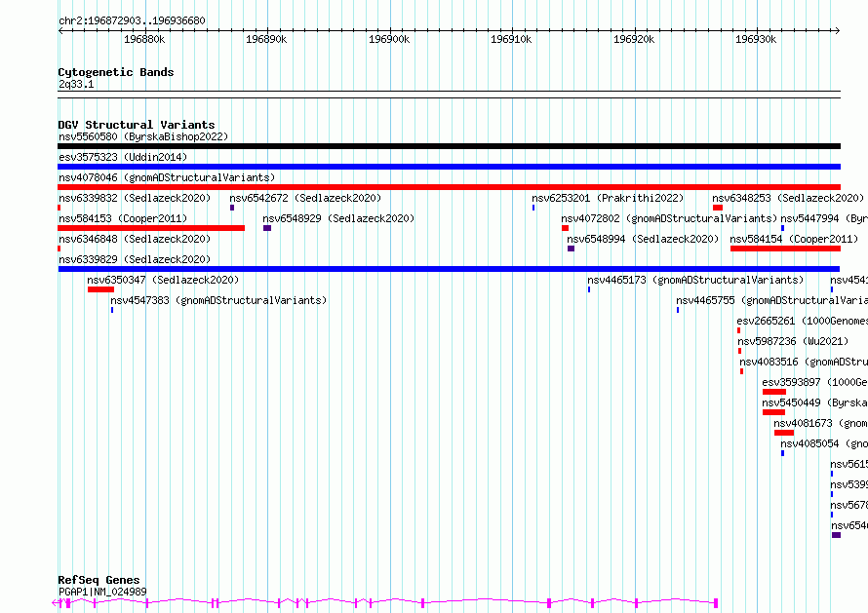Select the nsv4081673 red variant bar
Image resolution: width=868 pixels, height=613 pixels.
tap(784, 433)
